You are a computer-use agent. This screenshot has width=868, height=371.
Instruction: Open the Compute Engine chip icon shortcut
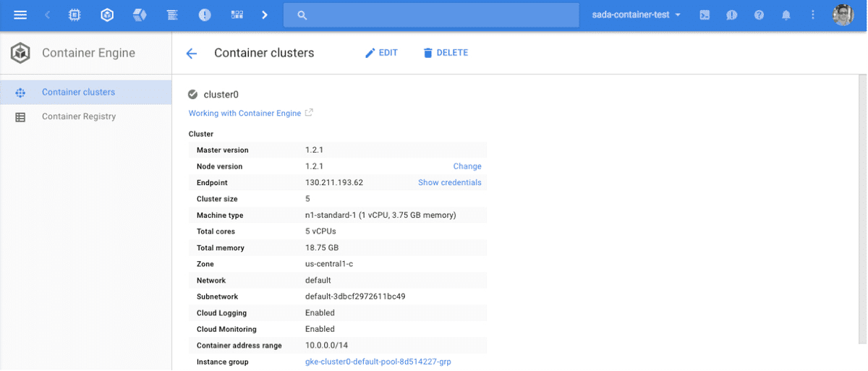pos(75,14)
